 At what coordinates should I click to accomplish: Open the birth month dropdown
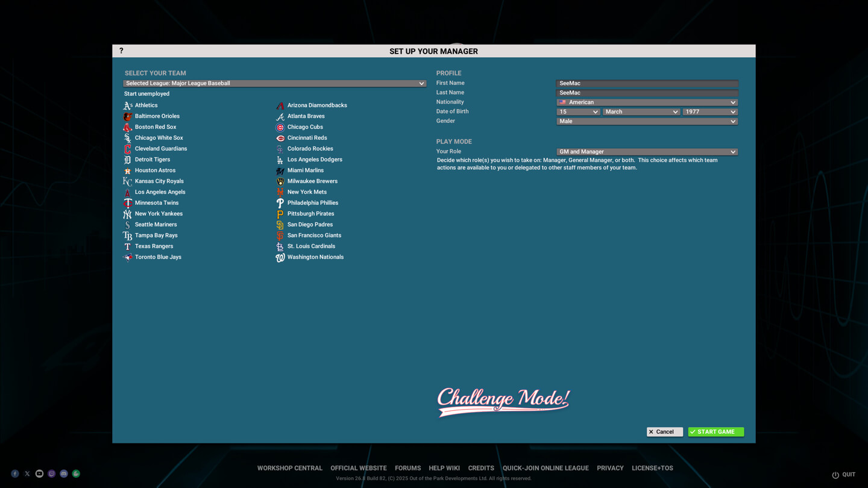click(641, 112)
